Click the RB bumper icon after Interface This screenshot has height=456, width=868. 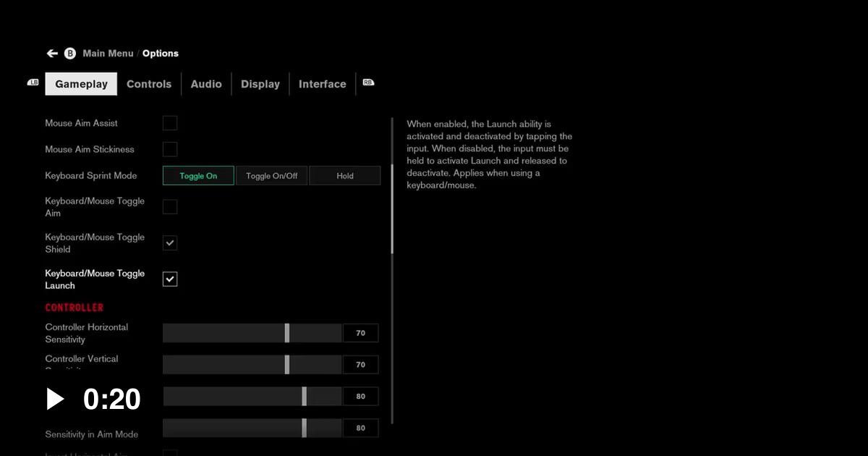[368, 83]
